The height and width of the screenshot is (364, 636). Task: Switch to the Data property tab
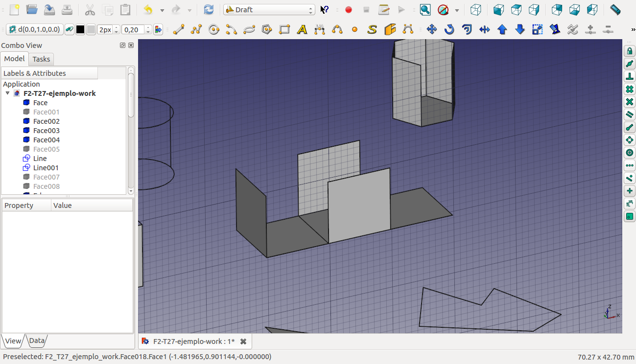pyautogui.click(x=37, y=341)
